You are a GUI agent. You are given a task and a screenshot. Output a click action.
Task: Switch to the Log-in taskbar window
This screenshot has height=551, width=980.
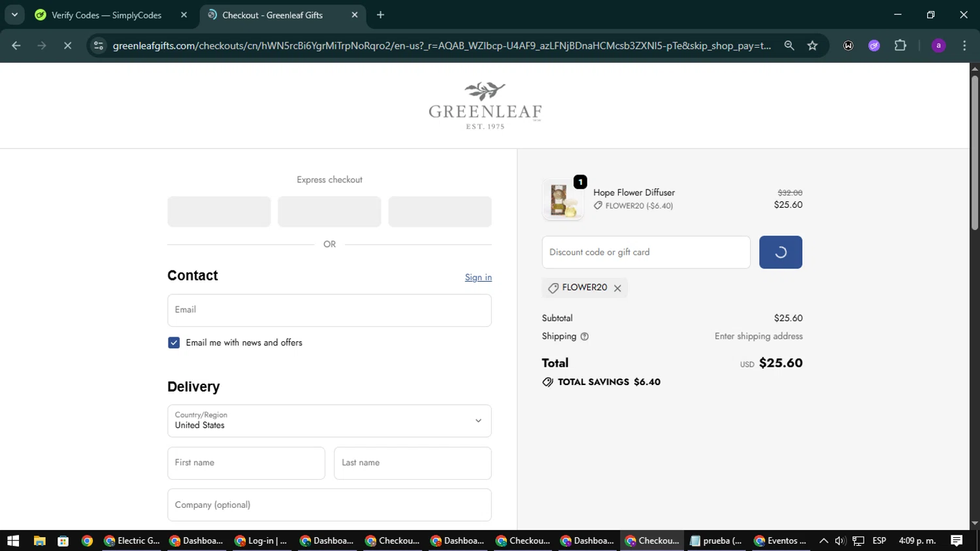[261, 541]
